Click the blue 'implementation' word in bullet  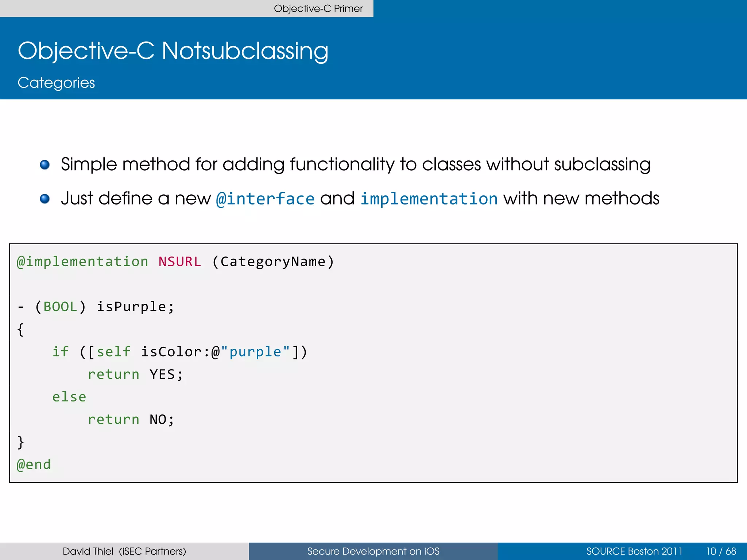coord(429,199)
